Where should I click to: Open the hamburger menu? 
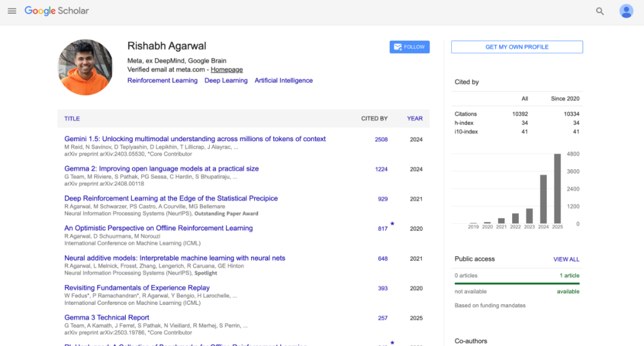click(x=12, y=11)
